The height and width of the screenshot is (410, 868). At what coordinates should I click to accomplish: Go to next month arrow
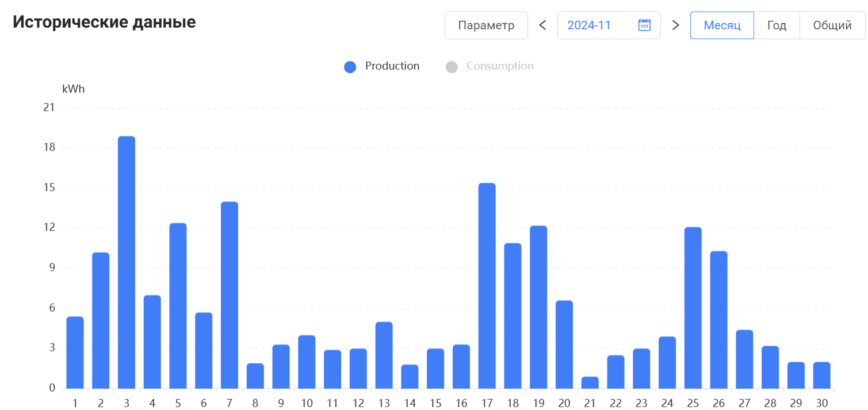click(676, 25)
